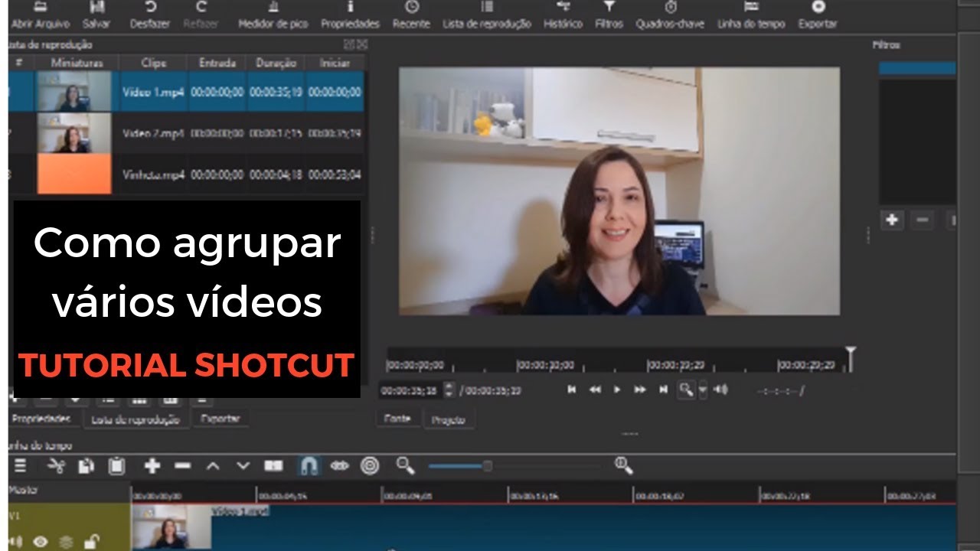Click the Clipe column header
This screenshot has width=980, height=551.
pyautogui.click(x=155, y=63)
